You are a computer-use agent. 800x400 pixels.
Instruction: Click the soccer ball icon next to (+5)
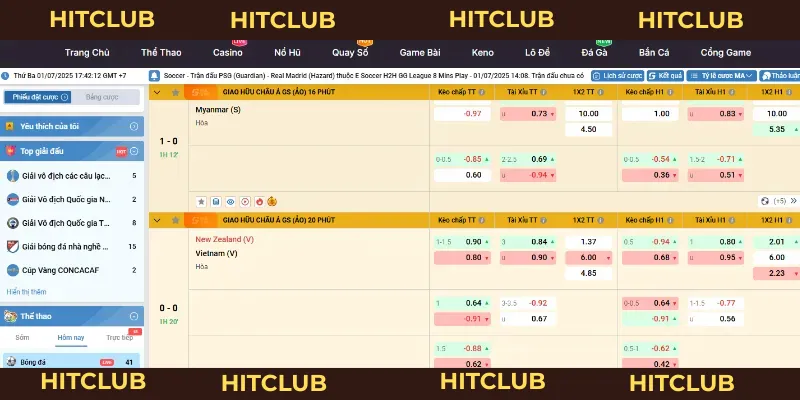(x=765, y=201)
